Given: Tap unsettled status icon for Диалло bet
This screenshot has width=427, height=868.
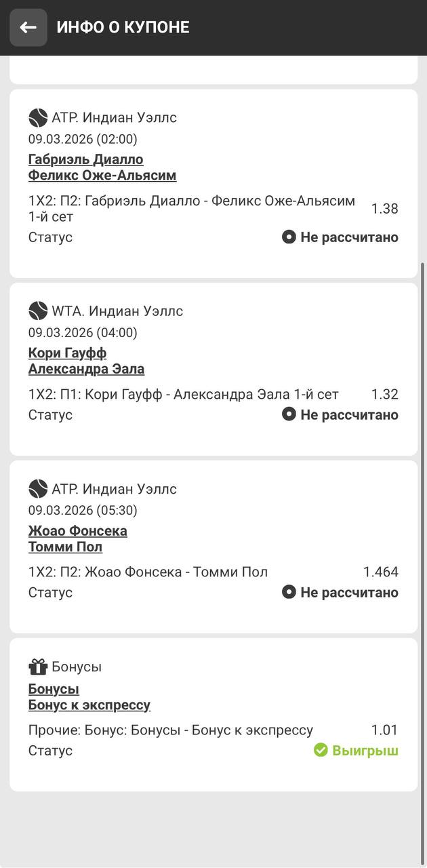Looking at the screenshot, I should point(289,237).
